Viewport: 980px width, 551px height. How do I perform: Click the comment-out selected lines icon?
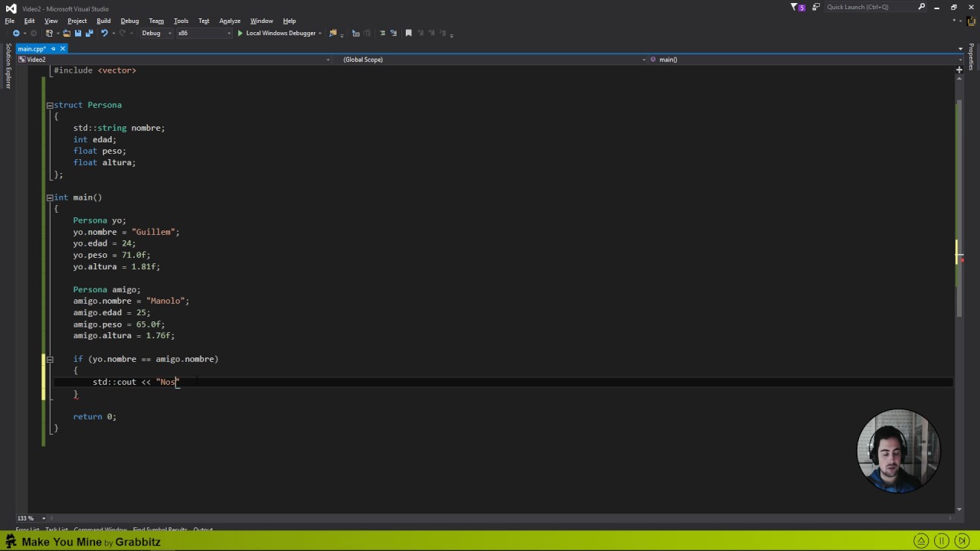point(383,33)
